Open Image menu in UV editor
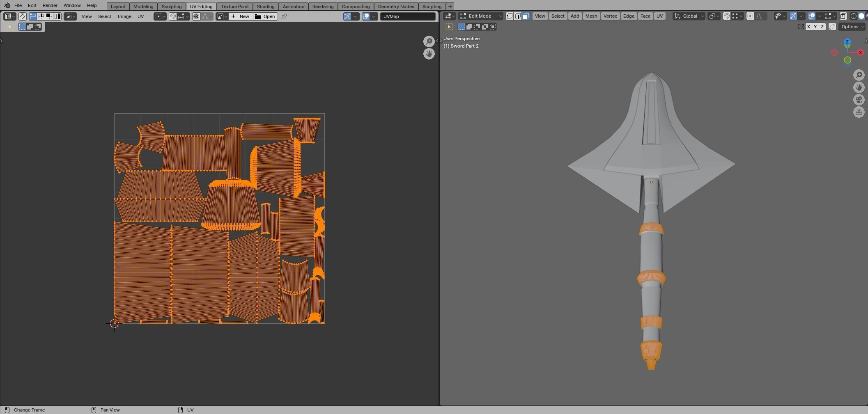Image resolution: width=868 pixels, height=414 pixels. (x=124, y=16)
